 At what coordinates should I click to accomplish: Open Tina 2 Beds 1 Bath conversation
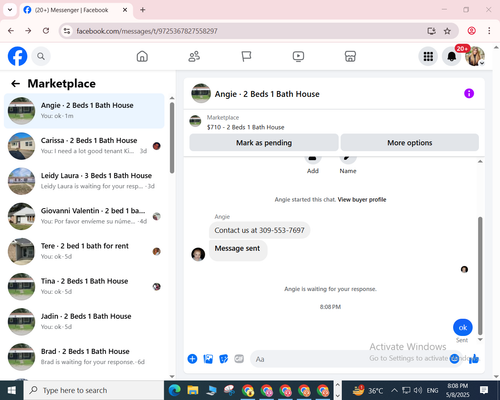pos(84,287)
